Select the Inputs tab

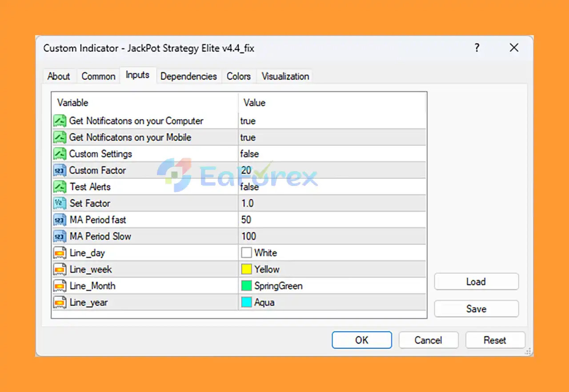(x=137, y=75)
